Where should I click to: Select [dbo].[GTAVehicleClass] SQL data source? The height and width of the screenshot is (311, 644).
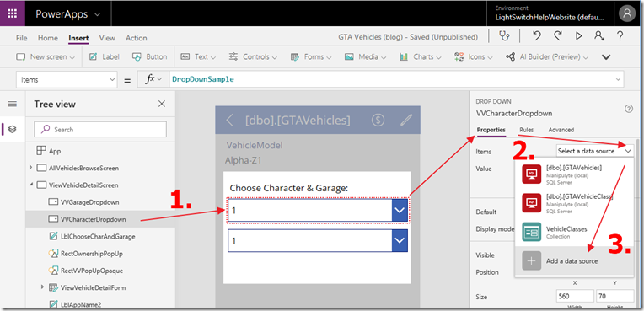point(574,203)
